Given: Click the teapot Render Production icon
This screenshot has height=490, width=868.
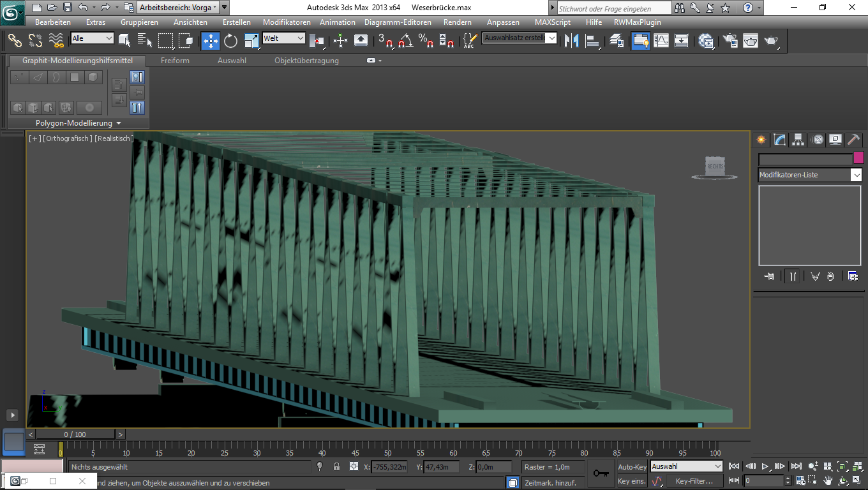Looking at the screenshot, I should click(772, 41).
